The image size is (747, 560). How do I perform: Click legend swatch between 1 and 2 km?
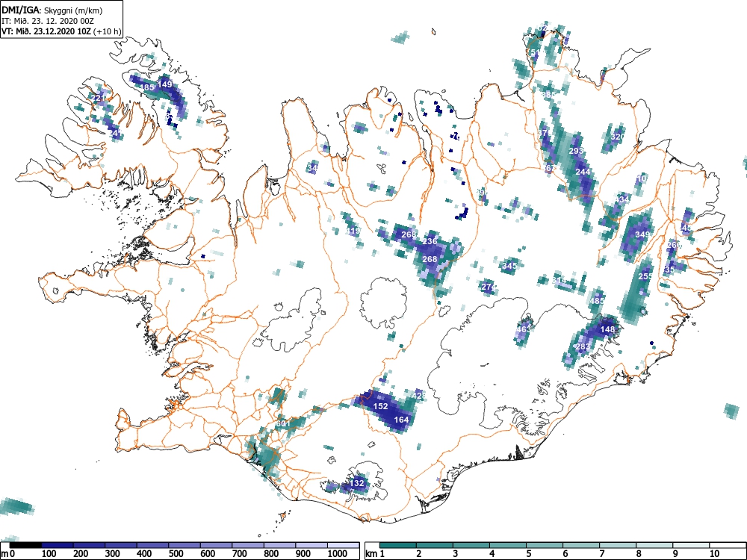(x=398, y=545)
